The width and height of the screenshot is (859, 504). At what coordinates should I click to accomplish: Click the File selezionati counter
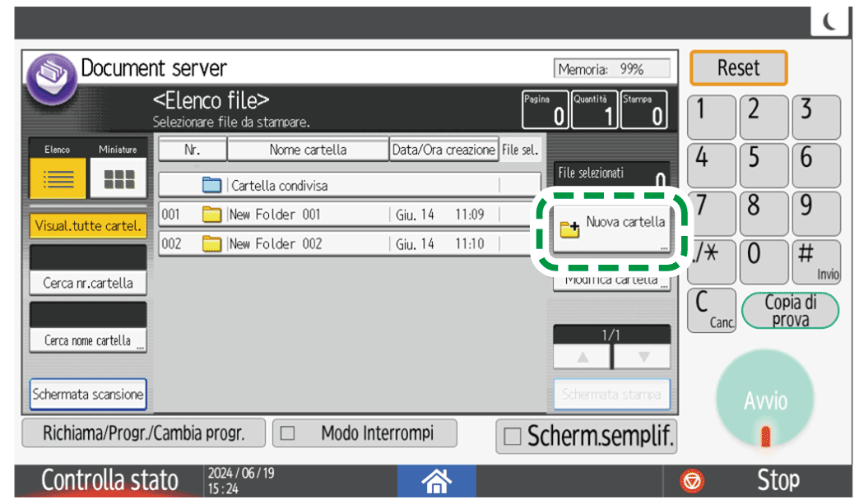pyautogui.click(x=612, y=175)
